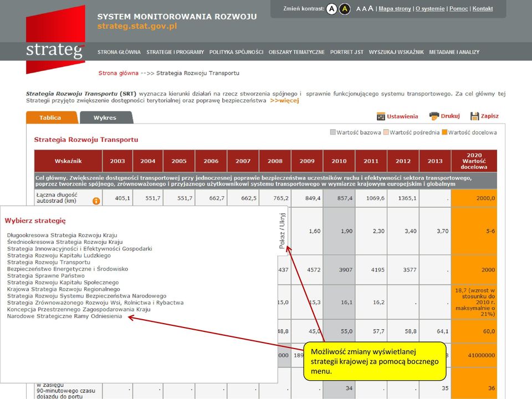The width and height of the screenshot is (532, 399).
Task: Choose the medium font size A
Action: pyautogui.click(x=364, y=9)
